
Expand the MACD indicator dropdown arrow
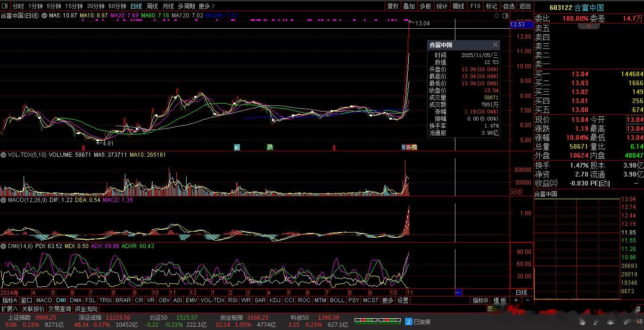tap(4, 200)
